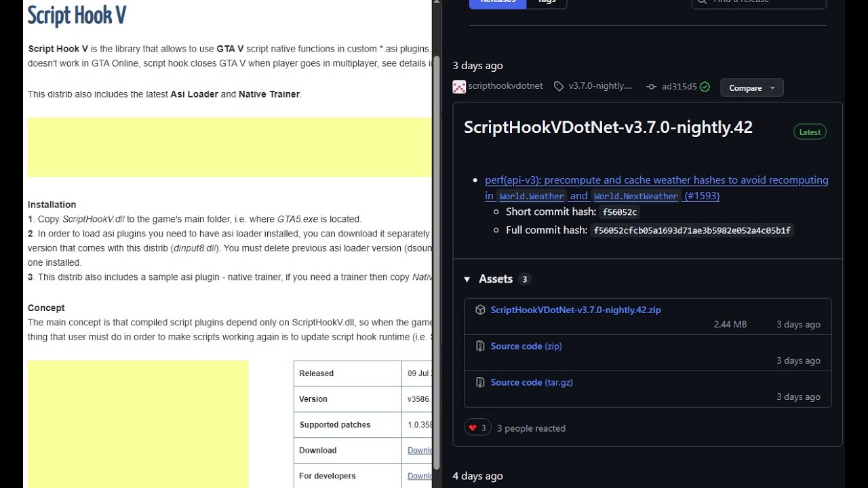Click the file icon beside Source code (tar.gz)
Image resolution: width=868 pixels, height=488 pixels.
(480, 382)
